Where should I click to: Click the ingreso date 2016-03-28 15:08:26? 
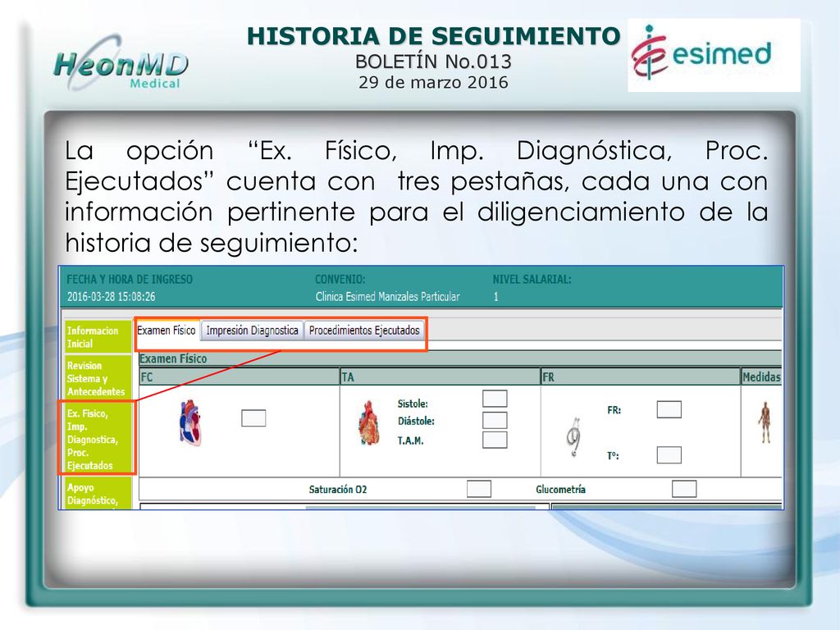point(112,296)
